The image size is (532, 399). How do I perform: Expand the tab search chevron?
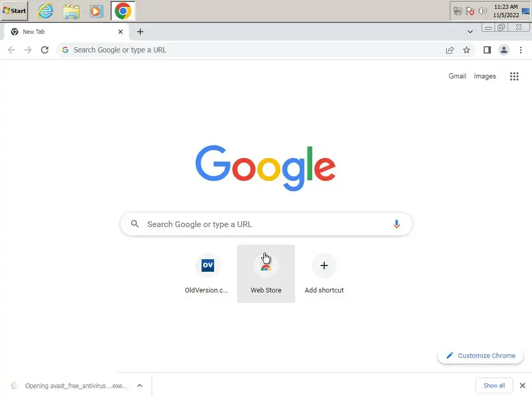tap(470, 32)
